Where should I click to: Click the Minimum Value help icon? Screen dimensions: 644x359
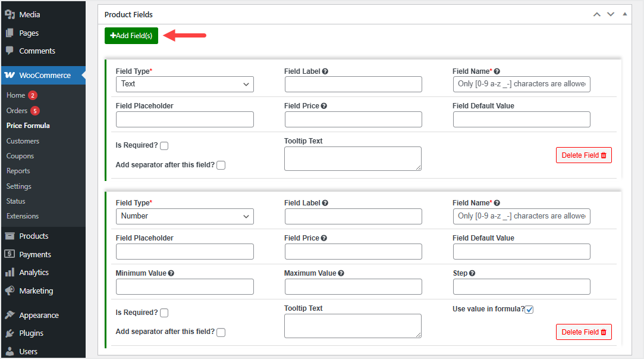coord(171,273)
